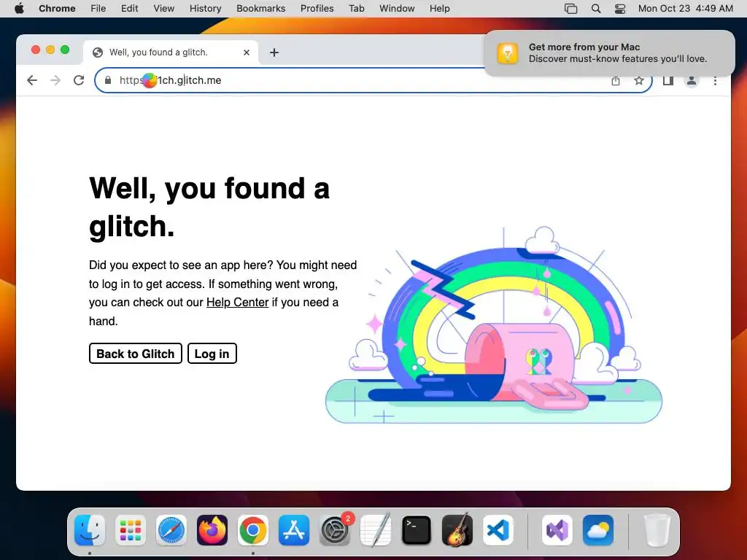Open the Tab menu

(356, 9)
